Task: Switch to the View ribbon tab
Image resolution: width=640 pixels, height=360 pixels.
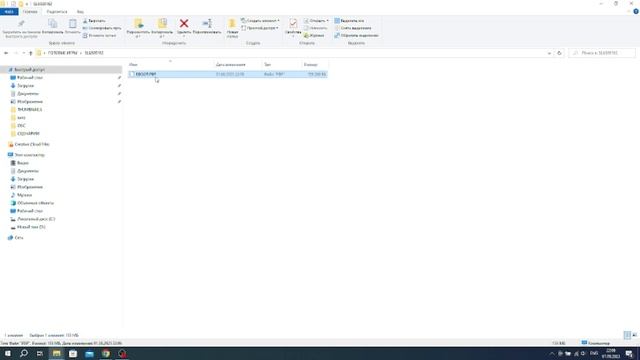Action: point(80,12)
